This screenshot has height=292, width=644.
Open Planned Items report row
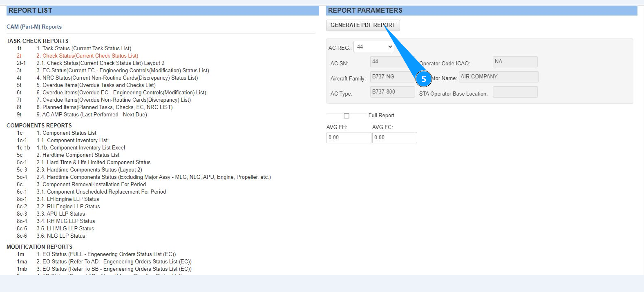105,107
